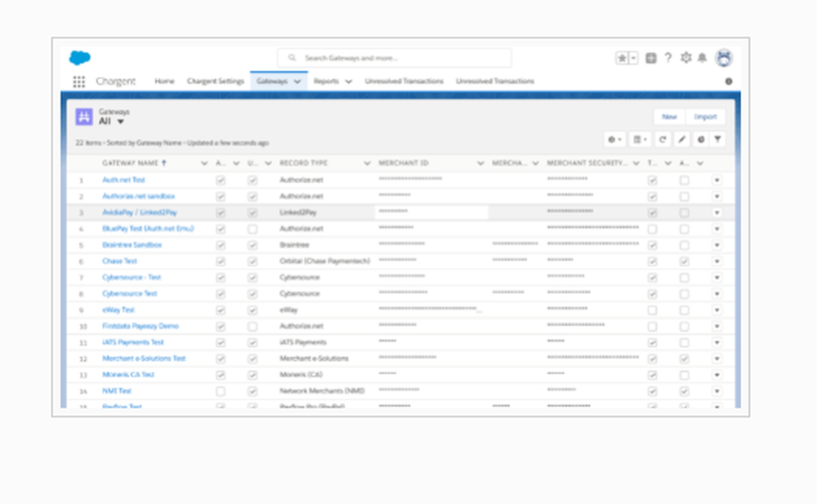Click the Network Merchants (NMI) cell
The image size is (817, 504).
click(322, 391)
